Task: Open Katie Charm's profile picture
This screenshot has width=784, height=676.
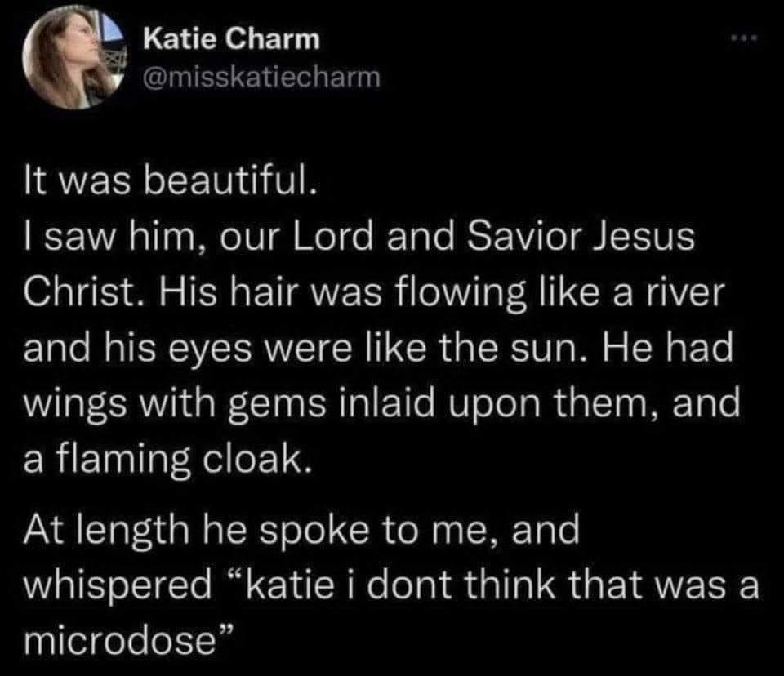Action: coord(73,56)
